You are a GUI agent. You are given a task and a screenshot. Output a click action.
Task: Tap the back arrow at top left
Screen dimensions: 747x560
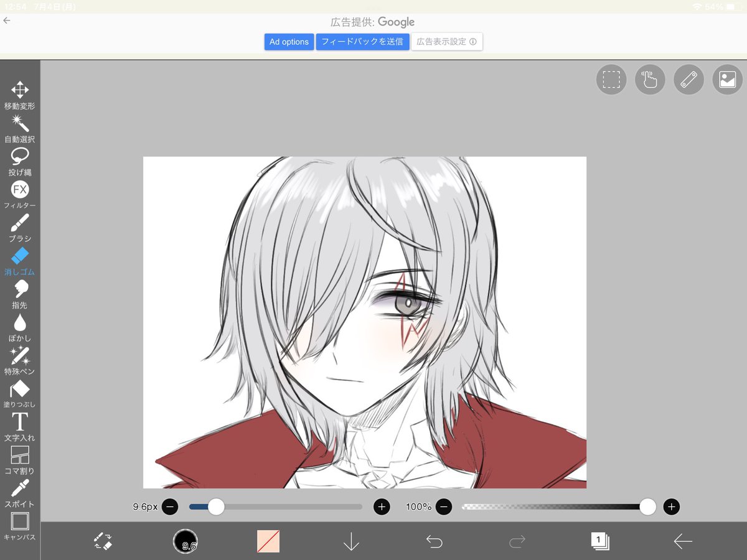(x=7, y=21)
